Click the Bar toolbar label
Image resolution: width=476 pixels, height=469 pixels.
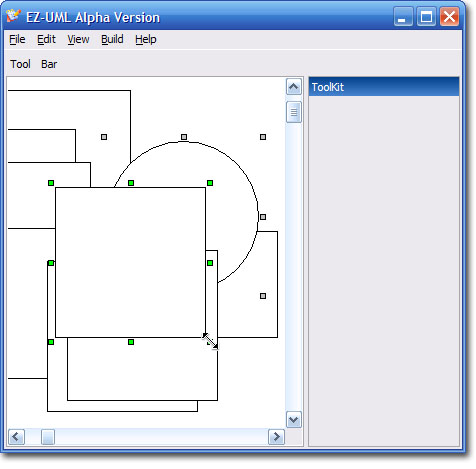point(49,64)
